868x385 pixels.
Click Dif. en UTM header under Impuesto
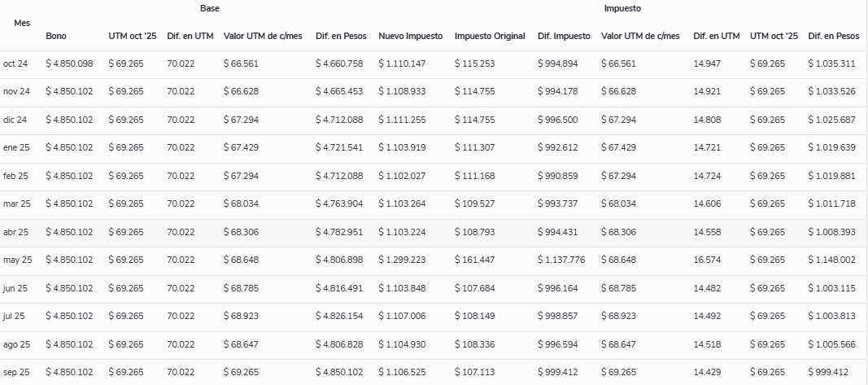716,36
